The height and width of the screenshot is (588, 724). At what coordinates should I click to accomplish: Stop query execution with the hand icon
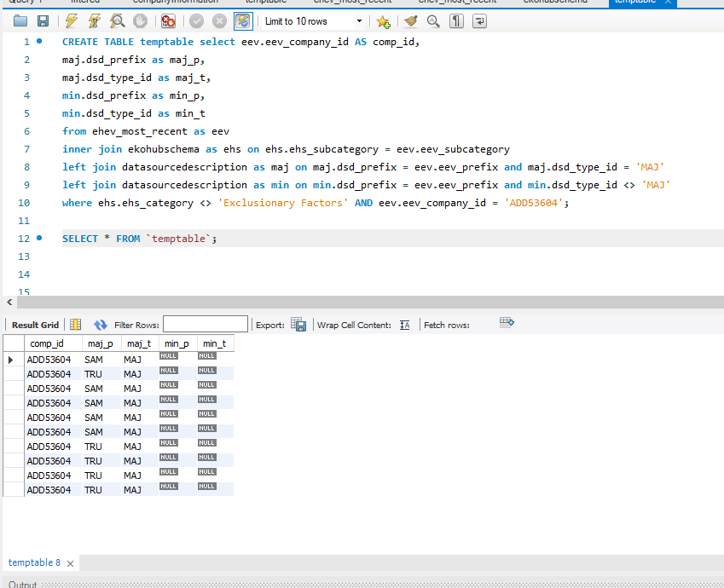coord(141,20)
